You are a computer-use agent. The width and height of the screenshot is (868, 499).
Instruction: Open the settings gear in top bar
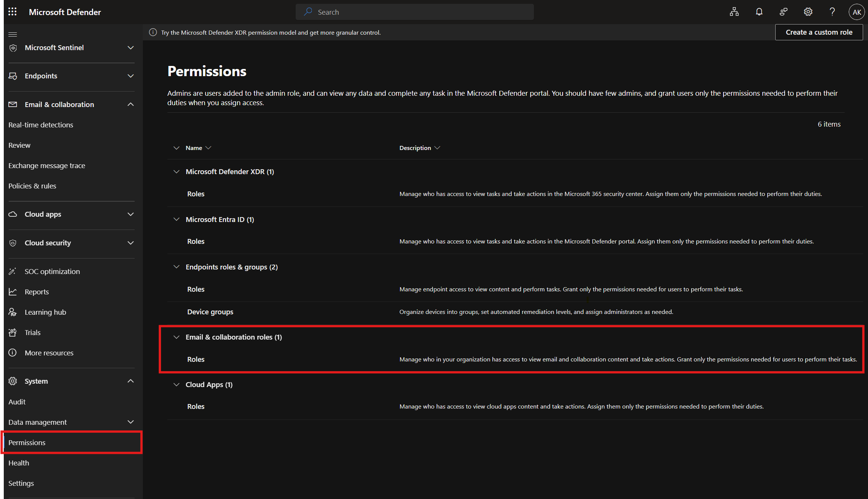pos(808,12)
